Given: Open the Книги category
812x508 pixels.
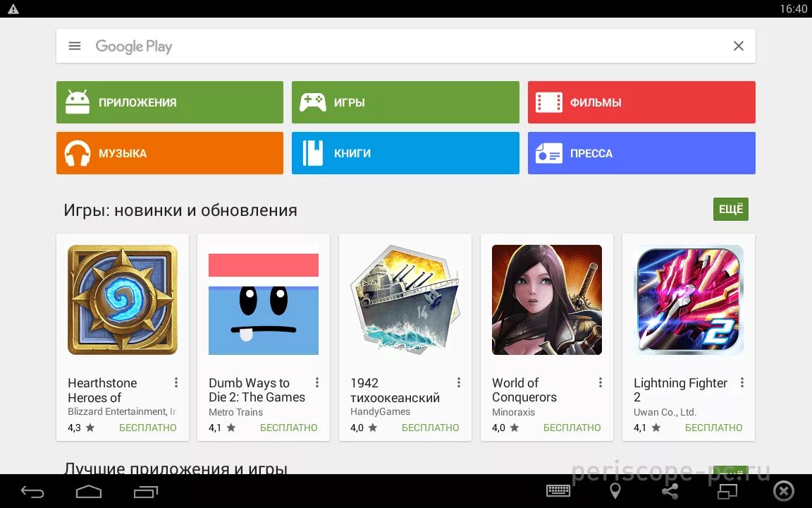Looking at the screenshot, I should coord(405,153).
